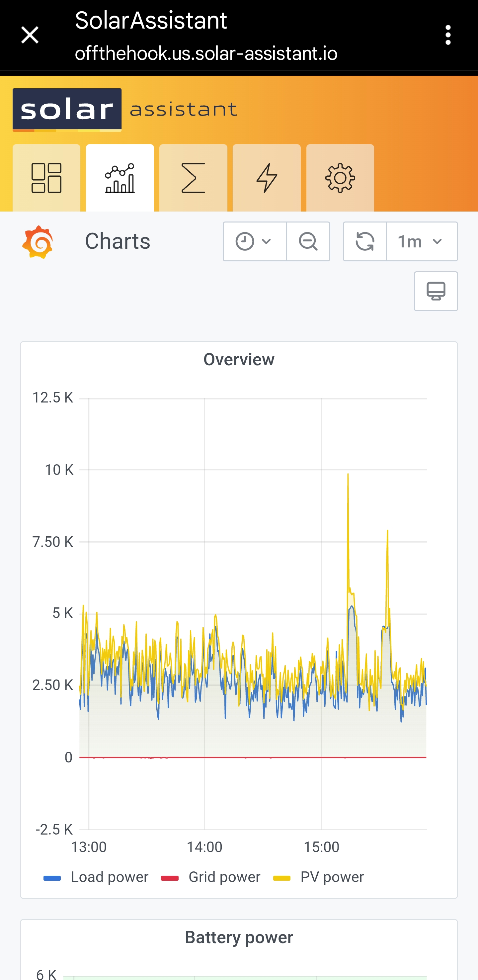Open the dashboard grid tab
The width and height of the screenshot is (478, 980).
click(x=46, y=178)
